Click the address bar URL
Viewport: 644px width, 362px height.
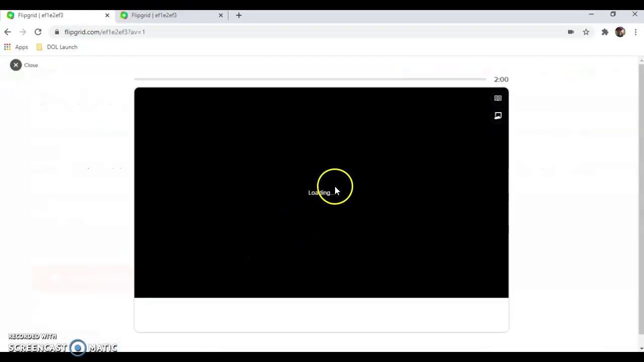point(105,32)
